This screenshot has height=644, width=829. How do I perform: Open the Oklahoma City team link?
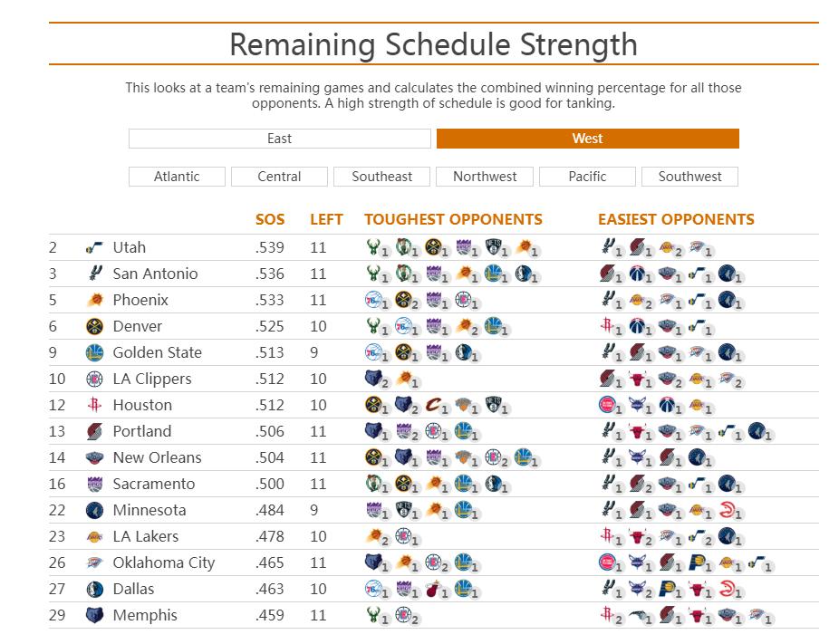click(164, 563)
